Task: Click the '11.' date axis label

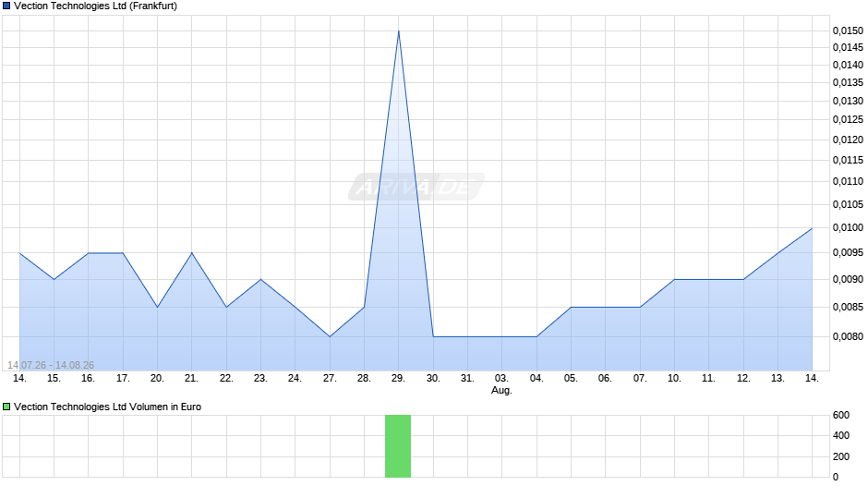Action: 708,378
